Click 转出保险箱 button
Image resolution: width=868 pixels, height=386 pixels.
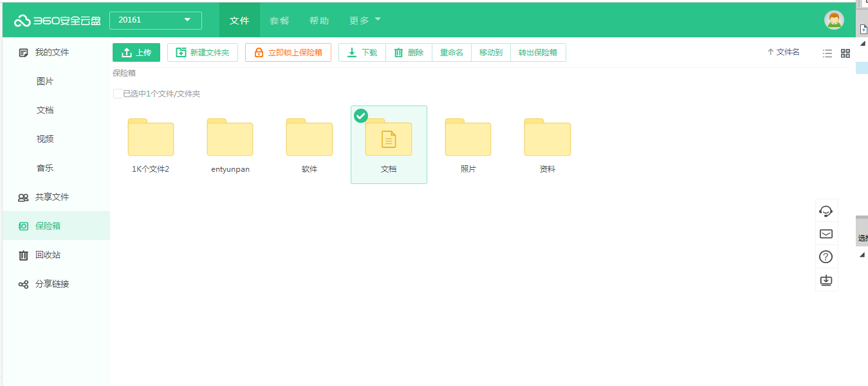coord(538,53)
